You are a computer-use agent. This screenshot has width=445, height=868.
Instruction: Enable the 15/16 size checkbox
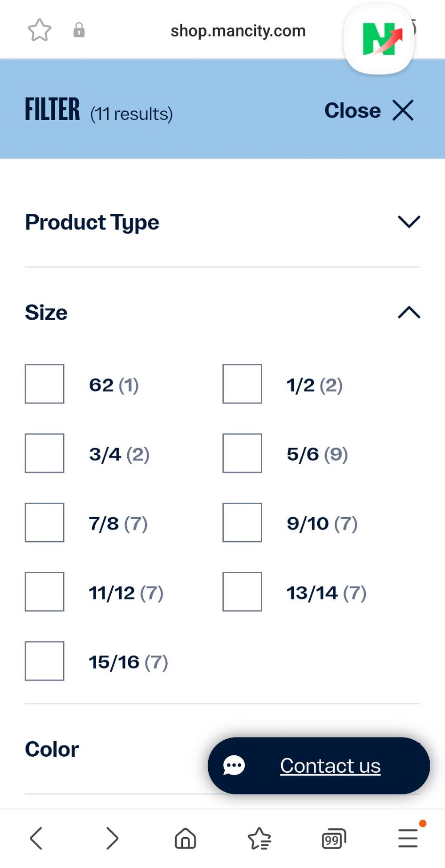44,661
